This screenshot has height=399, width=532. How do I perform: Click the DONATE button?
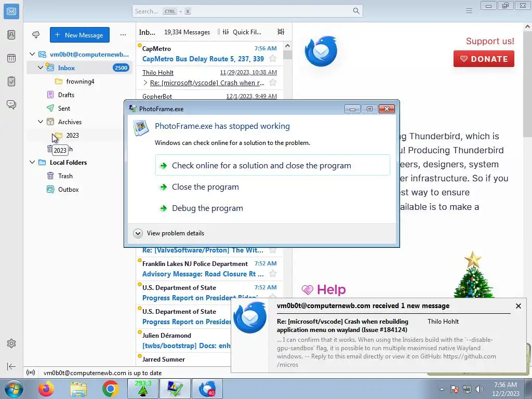484,59
